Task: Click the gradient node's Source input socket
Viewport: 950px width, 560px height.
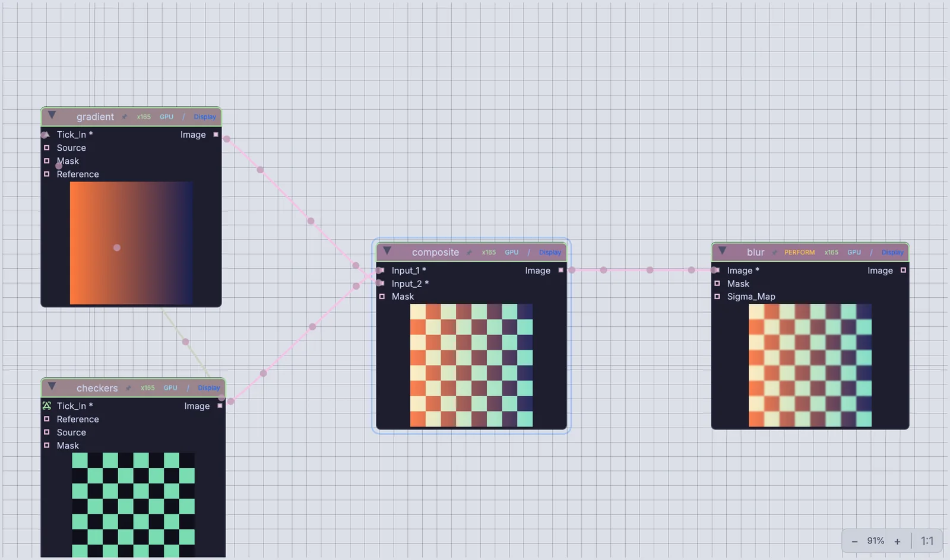Action: (47, 148)
